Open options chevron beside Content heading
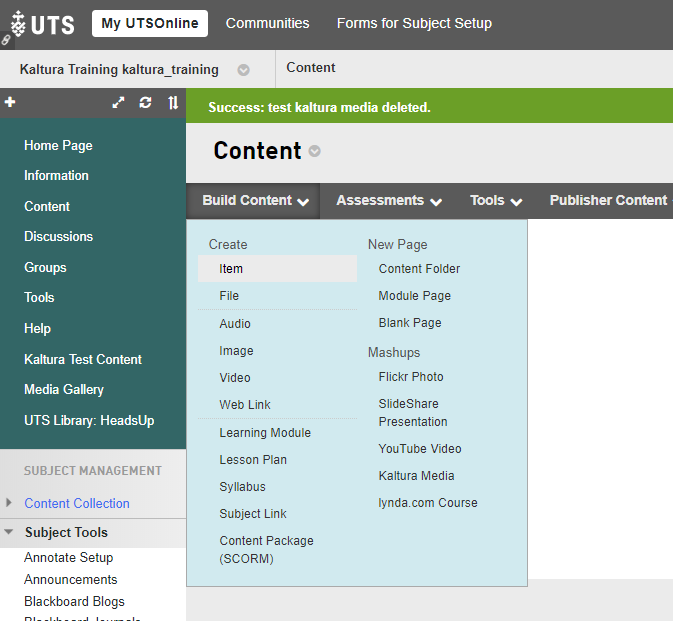 (315, 152)
